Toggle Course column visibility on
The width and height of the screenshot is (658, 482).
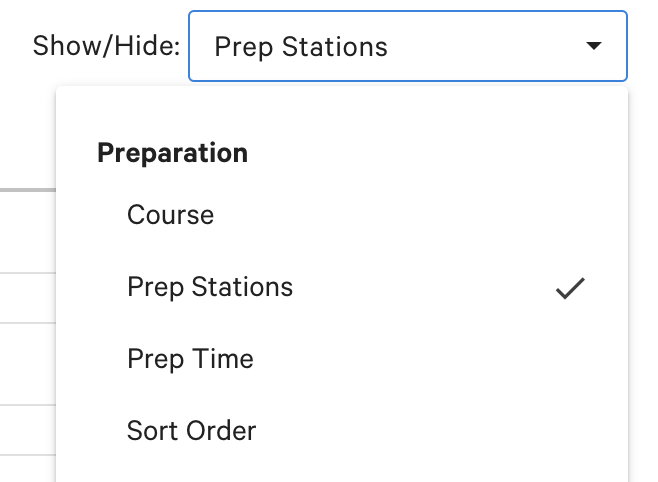(x=170, y=215)
